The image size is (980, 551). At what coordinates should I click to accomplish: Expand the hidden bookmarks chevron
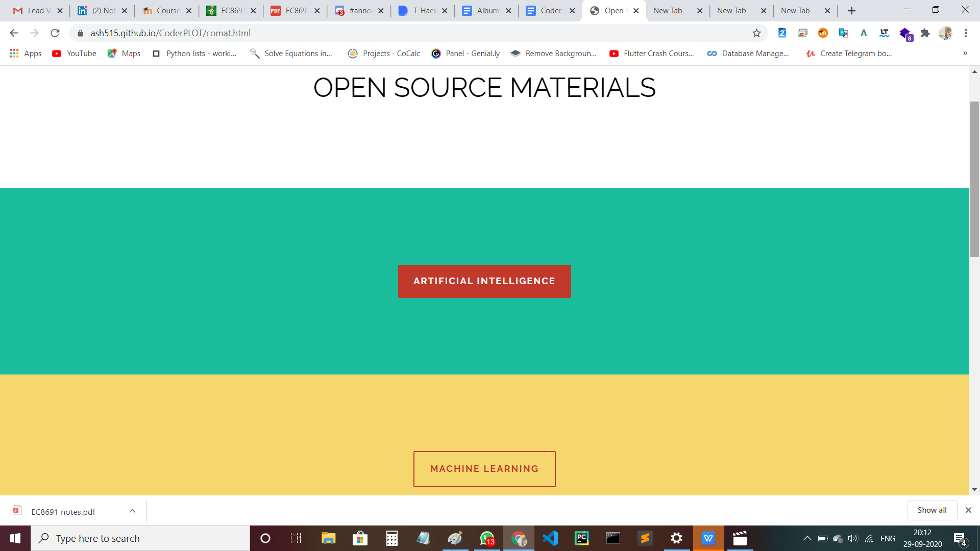(965, 54)
